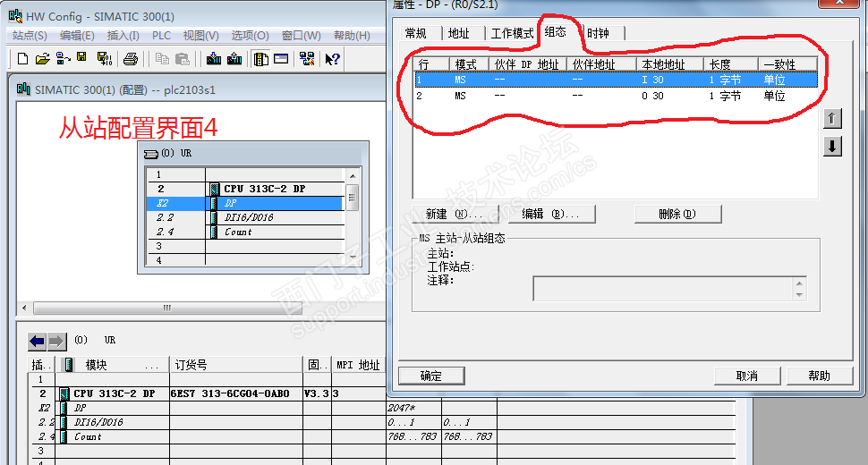
Task: Click the 新建(N)... button
Action: (x=455, y=214)
